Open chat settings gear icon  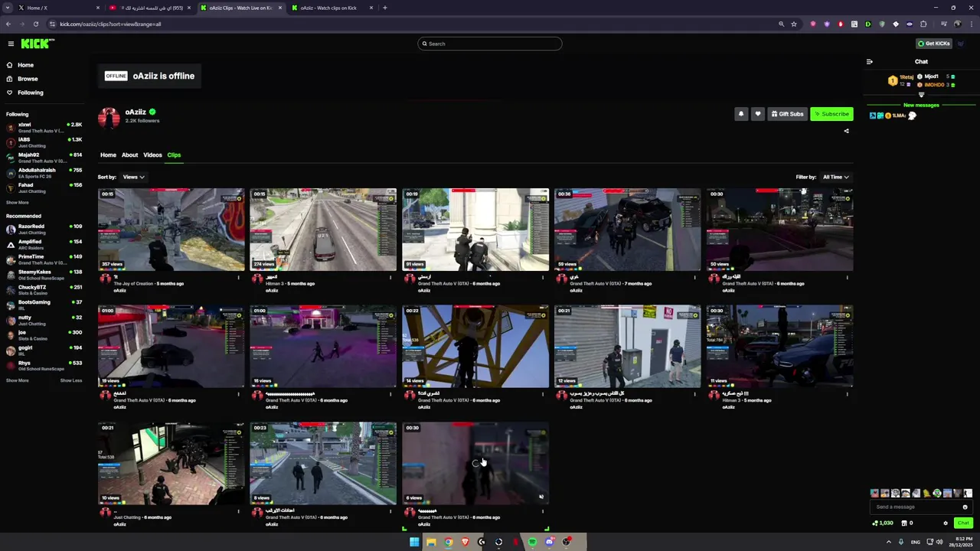946,523
